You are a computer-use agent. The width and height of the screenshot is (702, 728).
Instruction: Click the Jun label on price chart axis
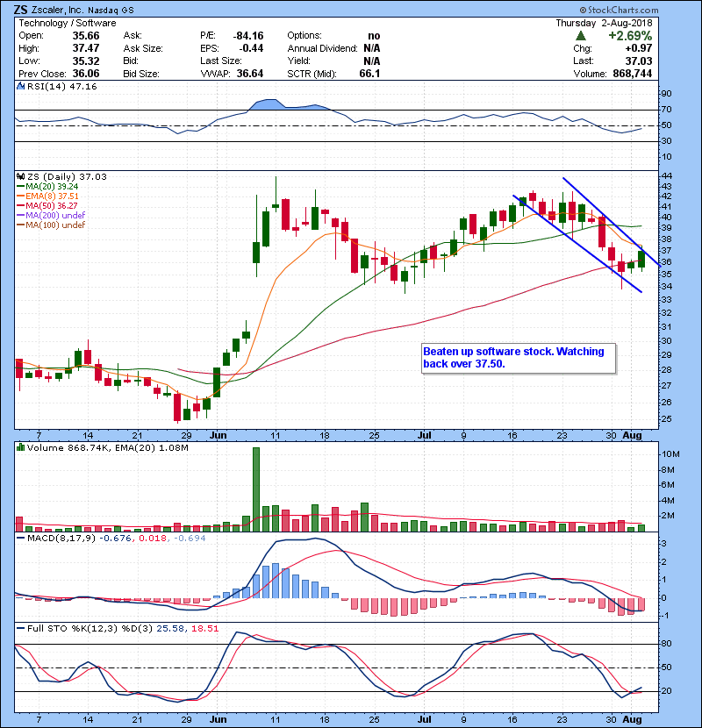218,436
